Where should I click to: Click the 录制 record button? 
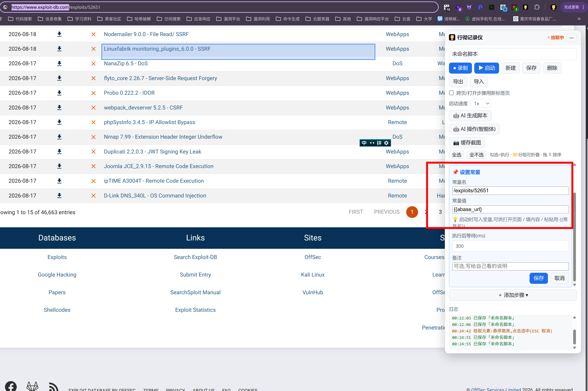pos(460,68)
